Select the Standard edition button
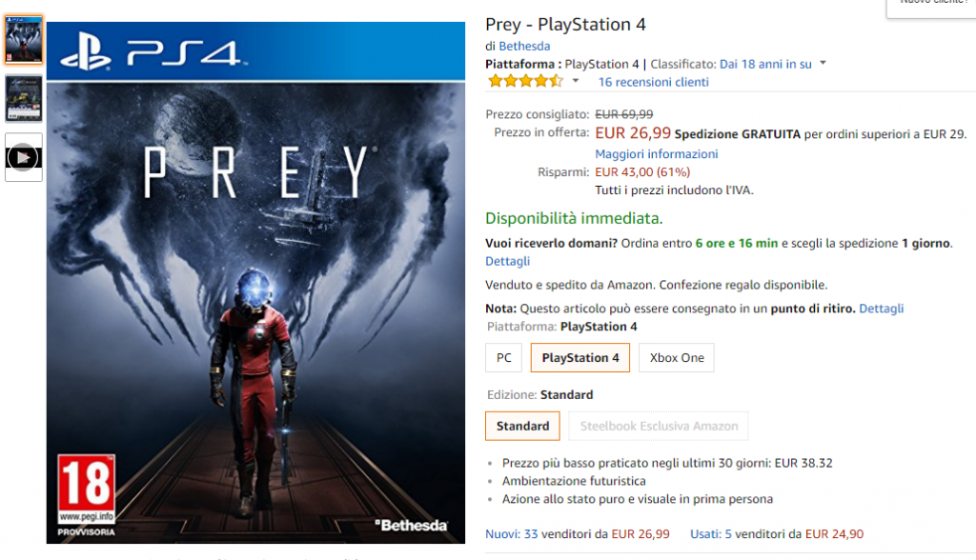Image resolution: width=976 pixels, height=560 pixels. [x=522, y=427]
